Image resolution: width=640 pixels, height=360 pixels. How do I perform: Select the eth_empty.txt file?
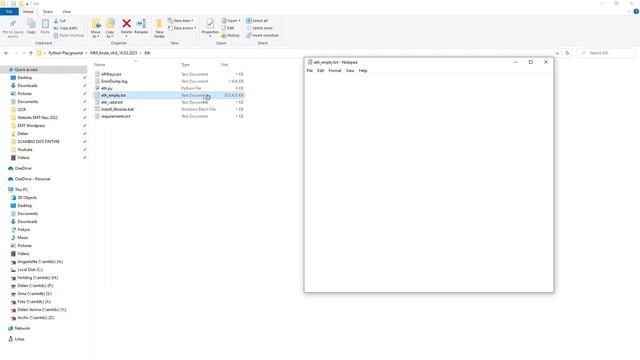point(113,95)
